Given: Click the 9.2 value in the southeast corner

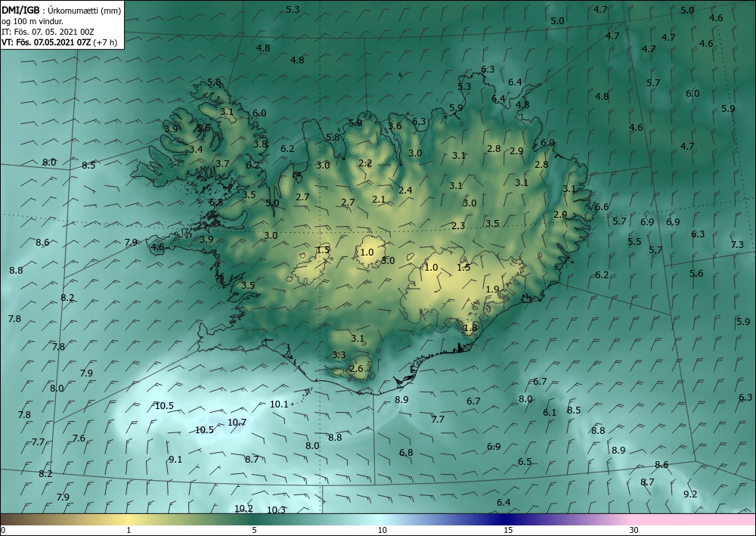Looking at the screenshot, I should [690, 494].
